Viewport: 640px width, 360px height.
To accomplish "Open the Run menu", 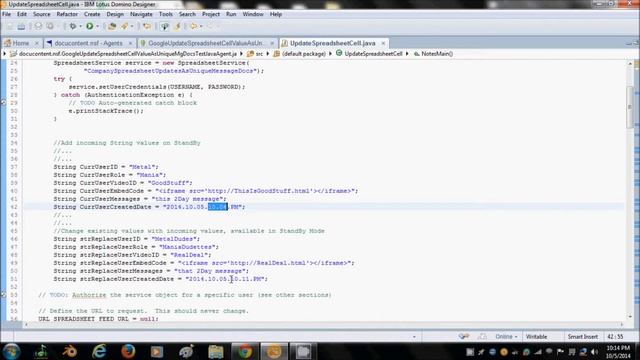I will tap(231, 14).
